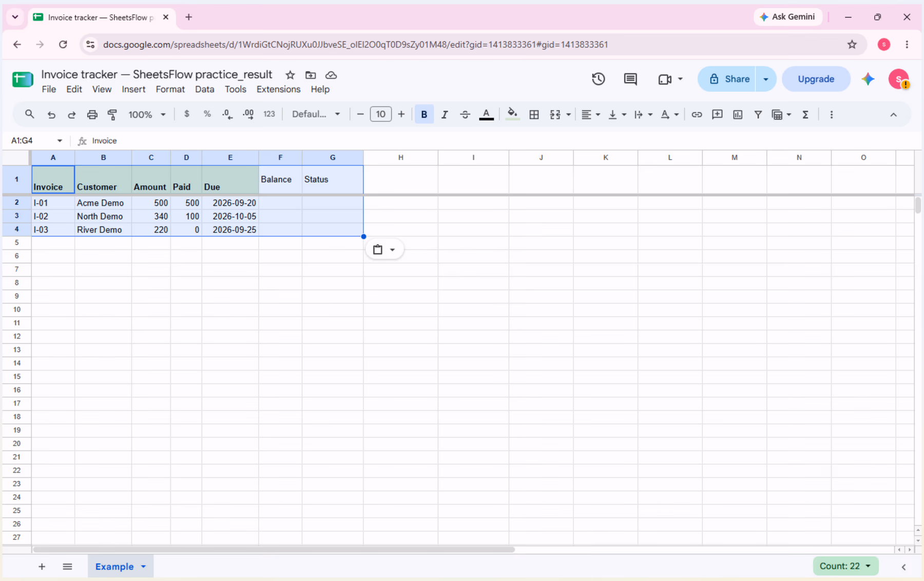Screen dimensions: 924x581
Task: Open the Extensions menu
Action: pos(278,89)
